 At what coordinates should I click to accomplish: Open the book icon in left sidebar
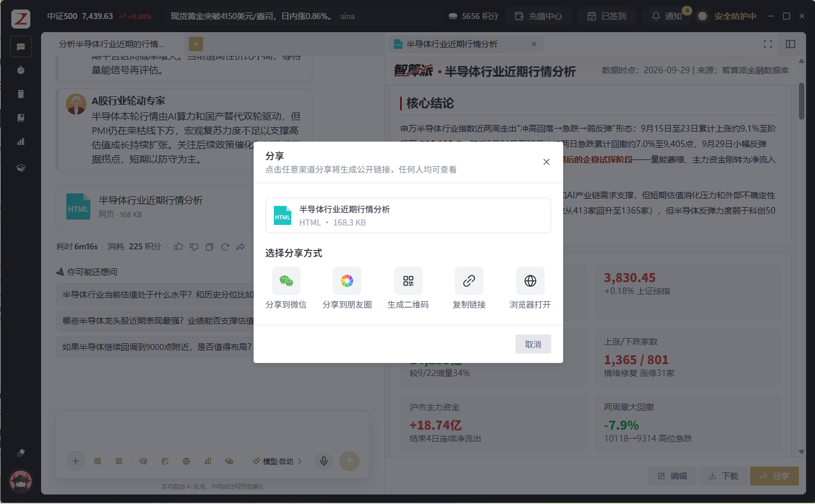[x=21, y=118]
